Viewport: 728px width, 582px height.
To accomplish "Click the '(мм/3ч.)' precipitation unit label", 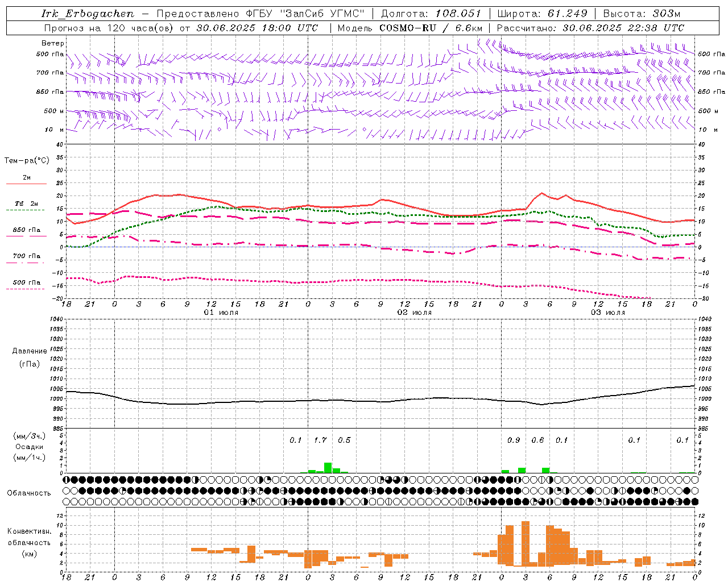I will [30, 436].
